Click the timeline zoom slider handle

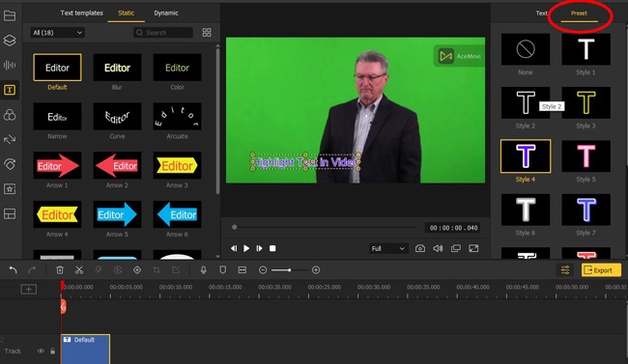coord(289,270)
